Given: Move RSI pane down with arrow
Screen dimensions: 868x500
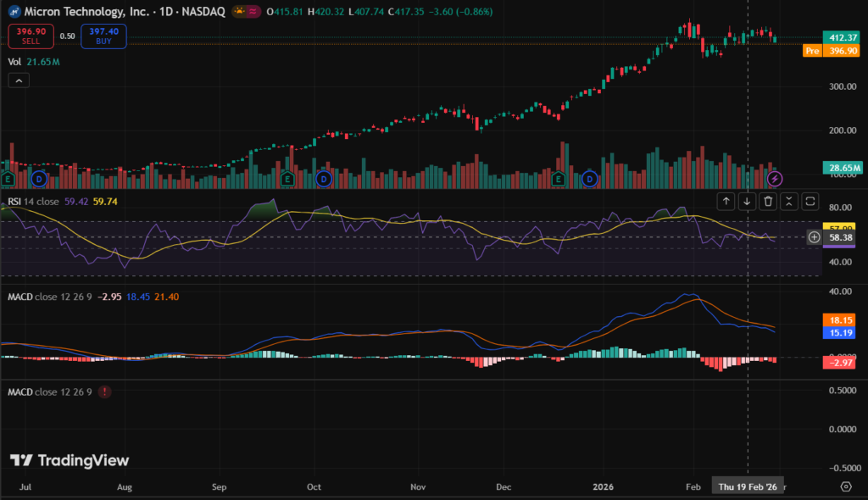Looking at the screenshot, I should click(x=747, y=201).
